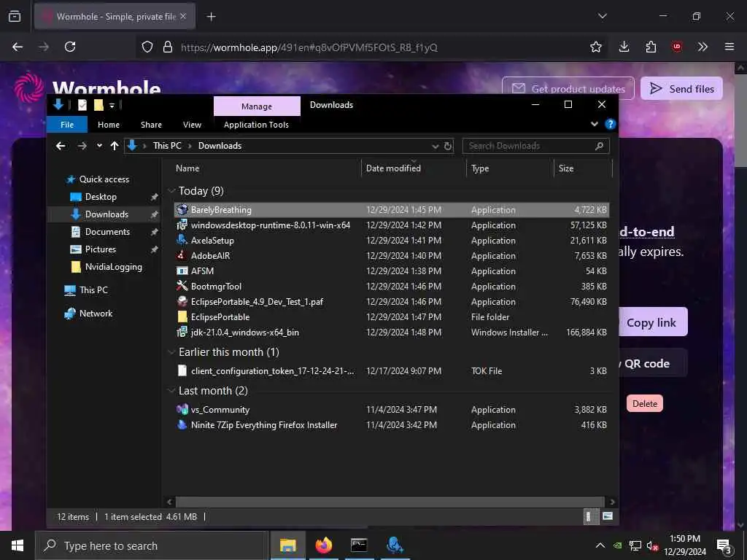Open the address bar history dropdown
The image size is (747, 560).
point(435,146)
